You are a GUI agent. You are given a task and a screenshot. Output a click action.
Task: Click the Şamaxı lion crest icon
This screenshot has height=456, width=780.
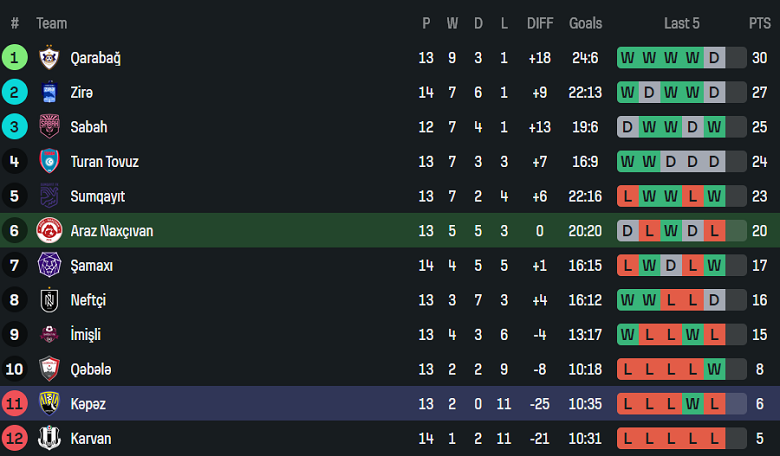coord(49,265)
